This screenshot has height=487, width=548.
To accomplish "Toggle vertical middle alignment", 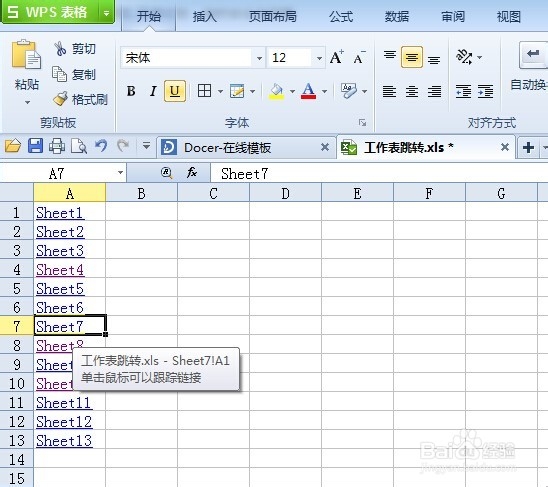I will point(412,57).
